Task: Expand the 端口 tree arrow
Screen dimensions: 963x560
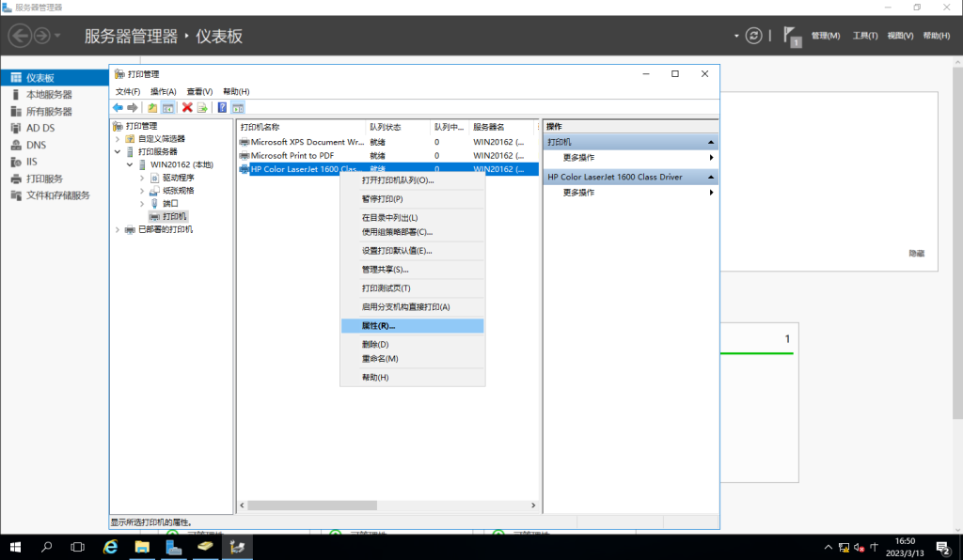Action: coord(143,204)
